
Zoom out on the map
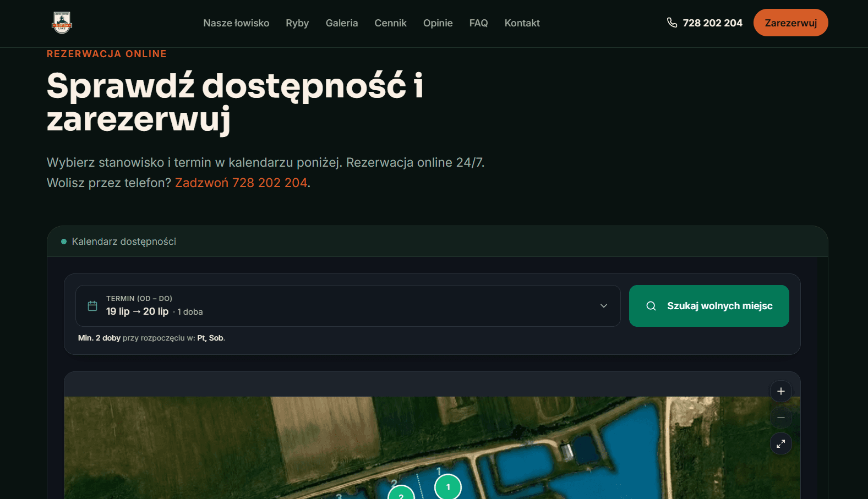[x=781, y=418]
